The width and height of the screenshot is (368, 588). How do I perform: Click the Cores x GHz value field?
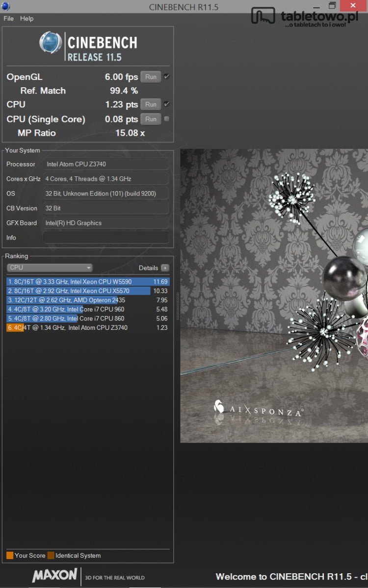coord(106,179)
